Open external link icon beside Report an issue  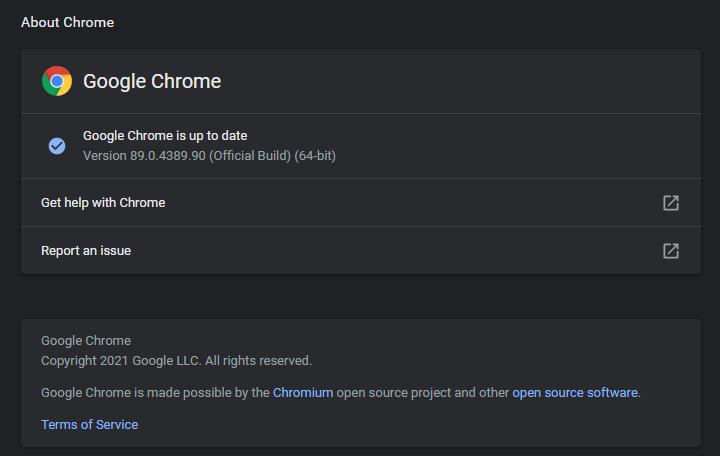tap(671, 251)
